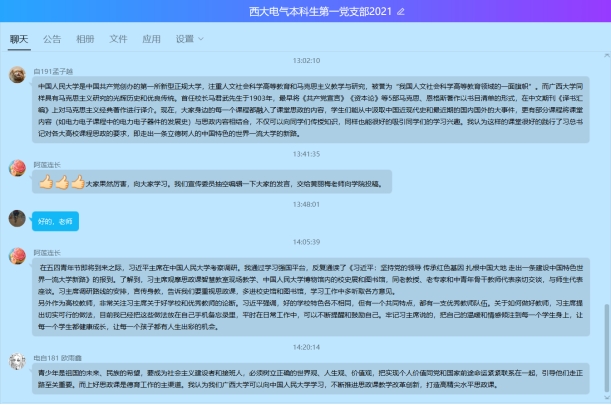
Task: Go to the 相册 tab
Action: [85, 39]
